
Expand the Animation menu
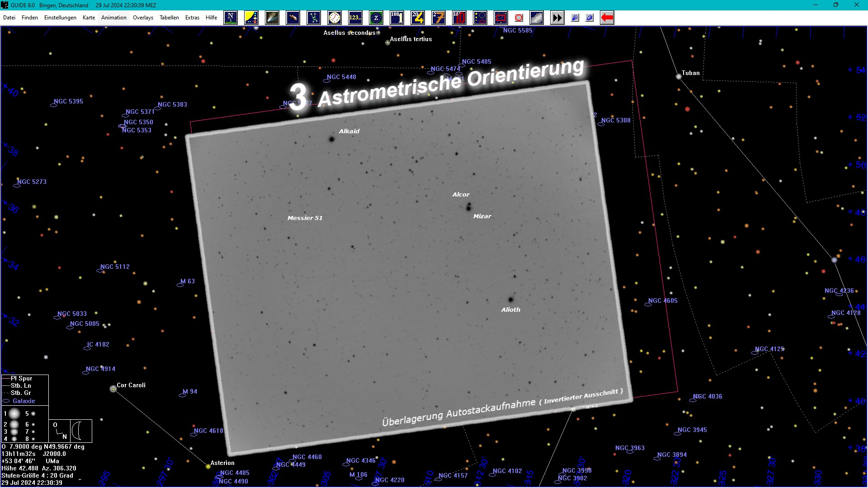113,18
